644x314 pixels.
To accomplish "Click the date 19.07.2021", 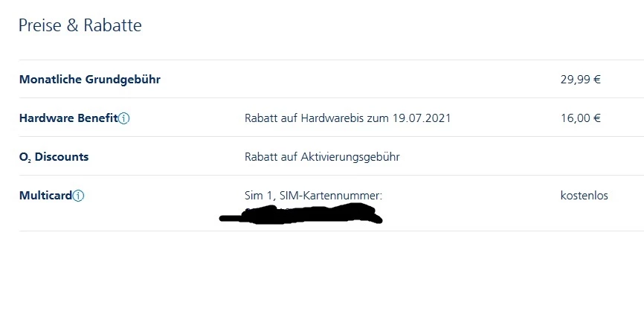I will click(422, 118).
